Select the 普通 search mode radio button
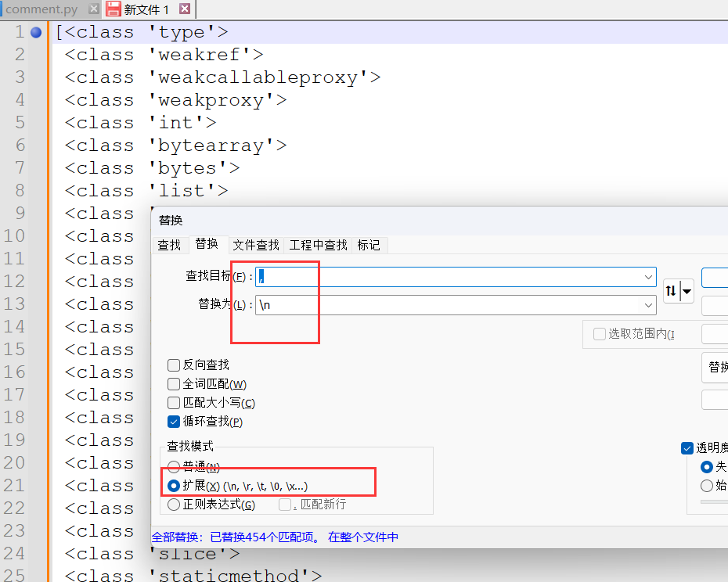This screenshot has height=582, width=728. click(174, 467)
